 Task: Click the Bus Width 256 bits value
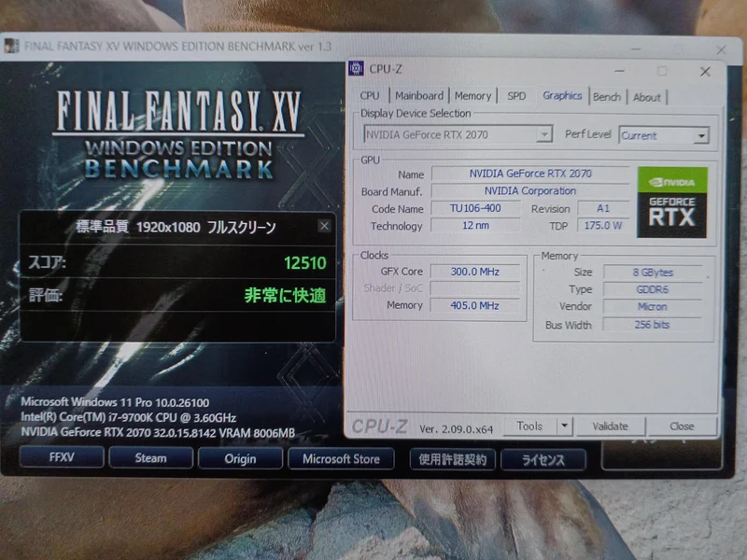tap(653, 325)
